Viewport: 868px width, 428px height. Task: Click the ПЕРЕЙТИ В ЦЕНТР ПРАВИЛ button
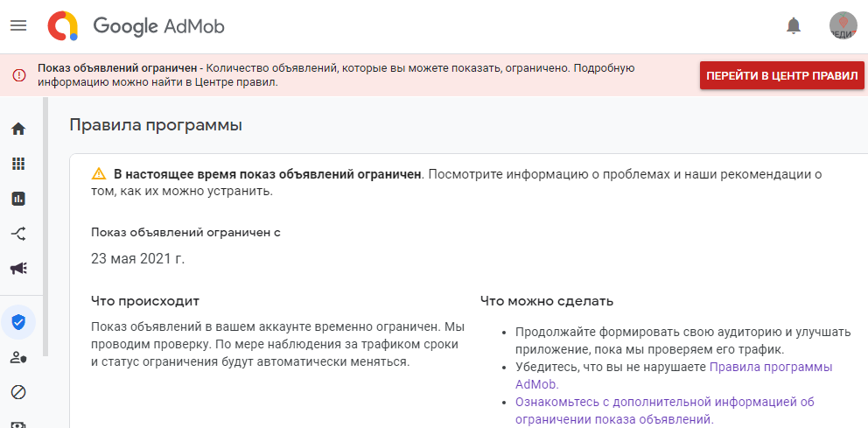781,75
